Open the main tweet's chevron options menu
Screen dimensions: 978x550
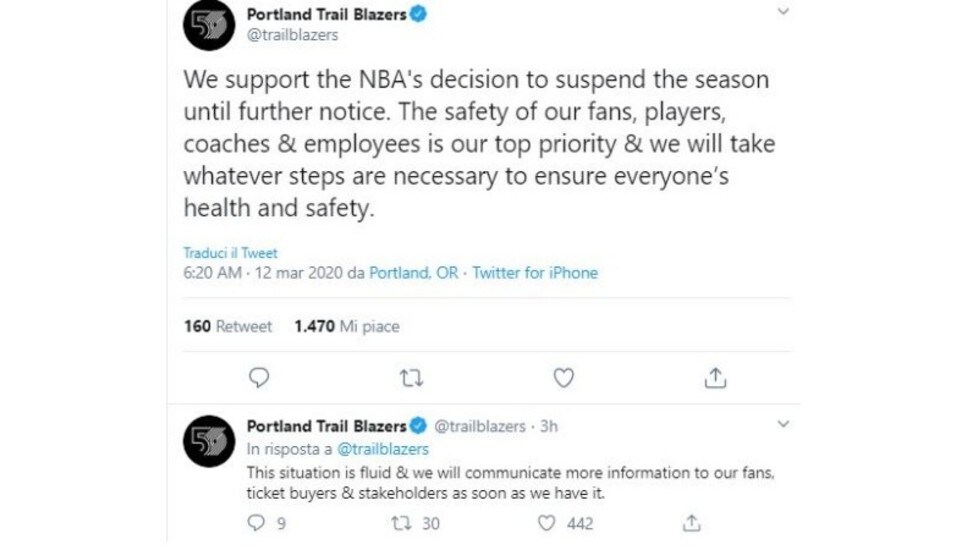tap(783, 11)
